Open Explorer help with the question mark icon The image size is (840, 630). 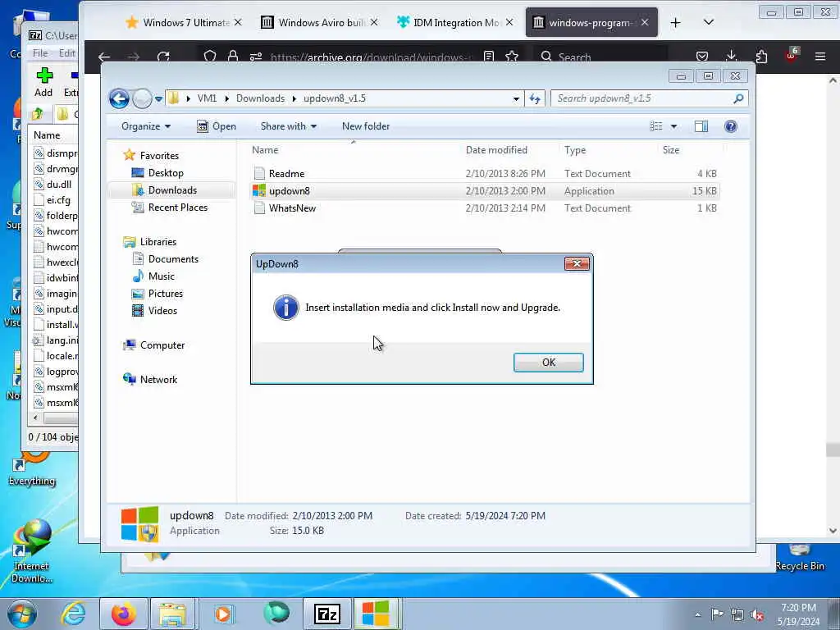tap(730, 126)
